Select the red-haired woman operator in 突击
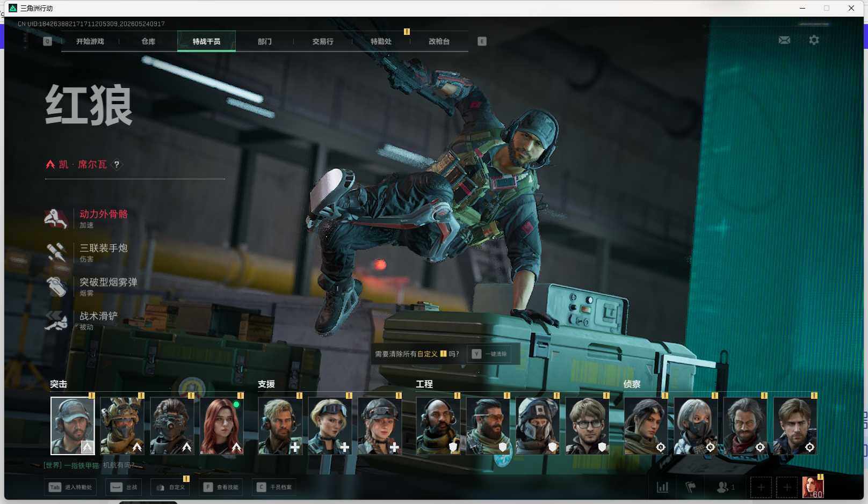 pos(222,426)
